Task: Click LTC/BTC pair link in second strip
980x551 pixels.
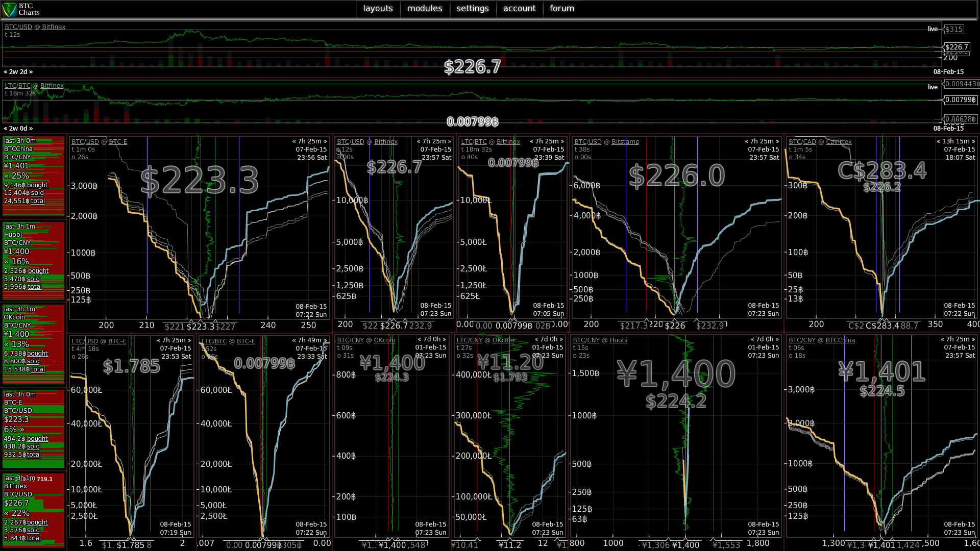Action: point(18,86)
